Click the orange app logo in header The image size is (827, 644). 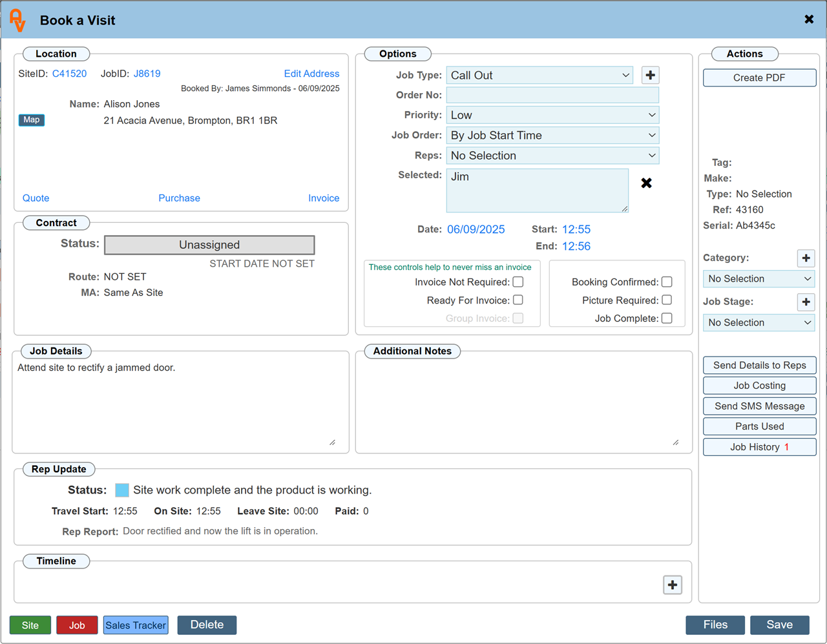tap(17, 20)
